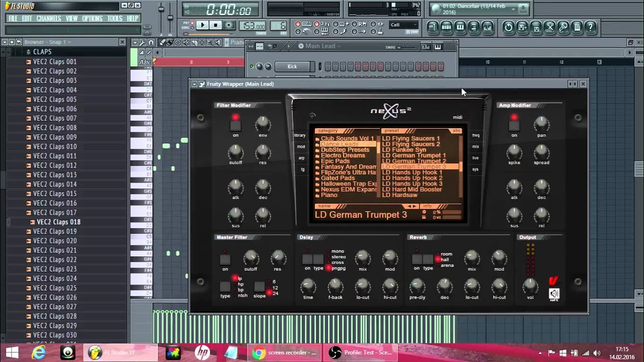Toggle the Delay on button

pos(307,259)
